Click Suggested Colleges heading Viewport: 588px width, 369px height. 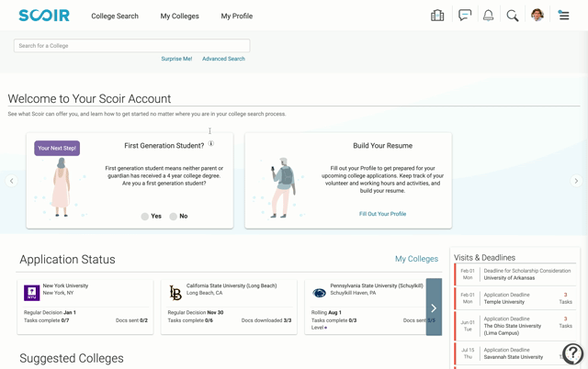72,358
